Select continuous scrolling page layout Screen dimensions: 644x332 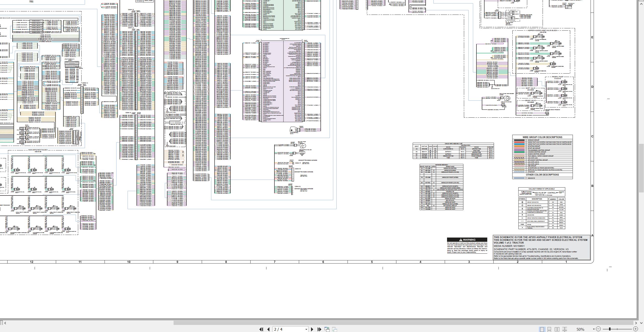[549, 329]
